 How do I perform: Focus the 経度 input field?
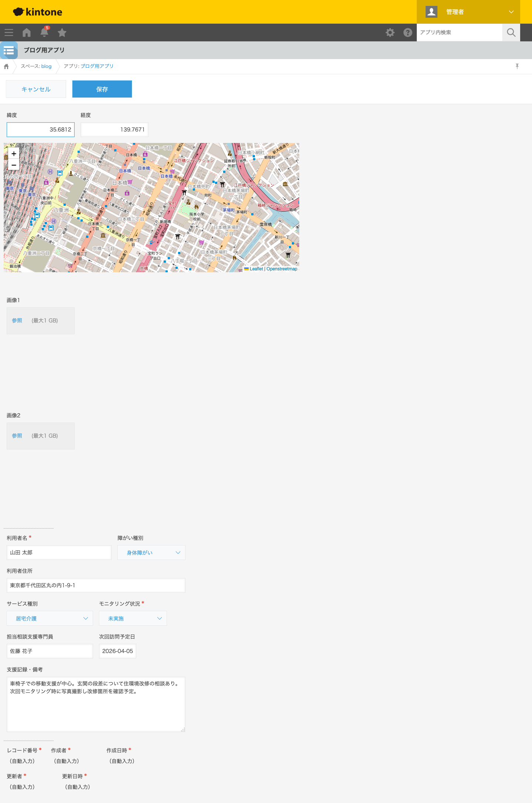tap(115, 130)
